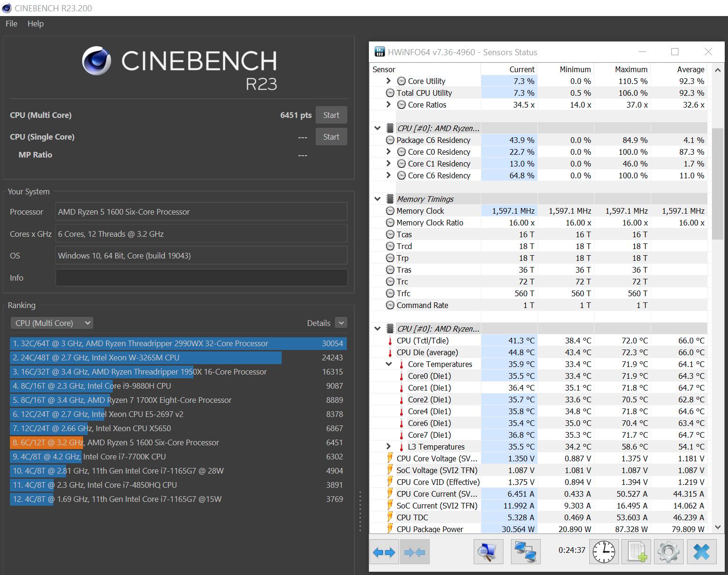
Task: Select the Xeon W-3265M ranking entry
Action: pyautogui.click(x=178, y=358)
